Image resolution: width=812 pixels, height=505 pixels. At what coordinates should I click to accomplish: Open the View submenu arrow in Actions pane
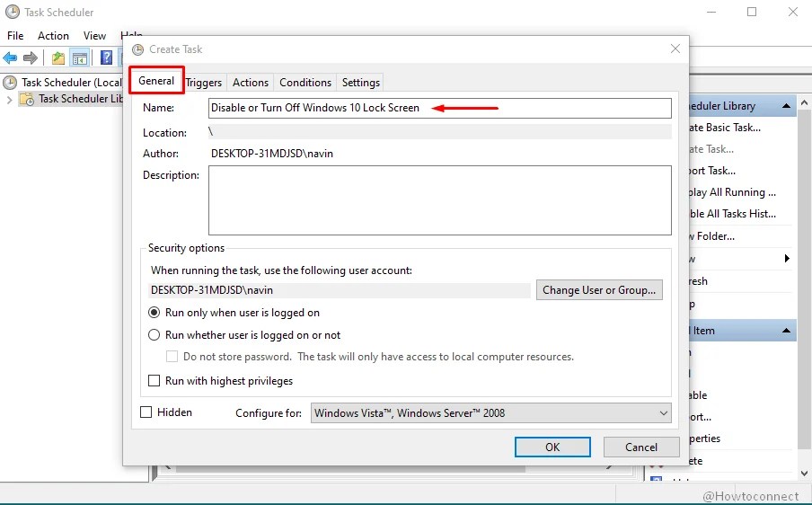point(787,259)
